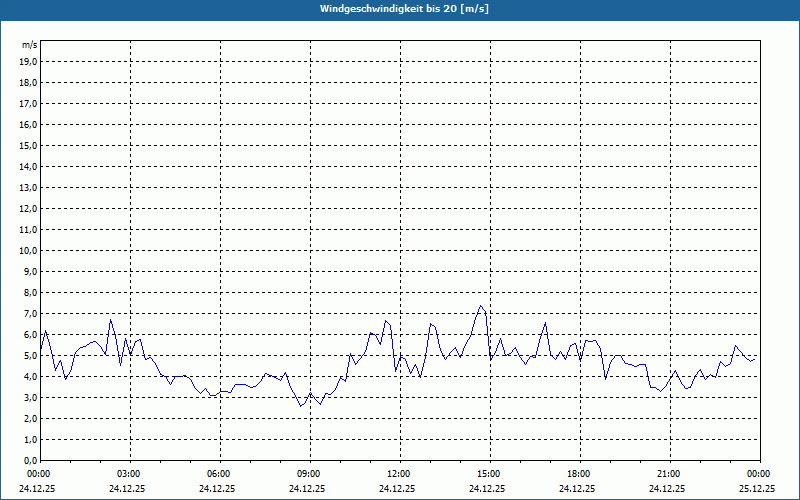Click the 03:00 time label
Image resolution: width=800 pixels, height=500 pixels.
(129, 473)
